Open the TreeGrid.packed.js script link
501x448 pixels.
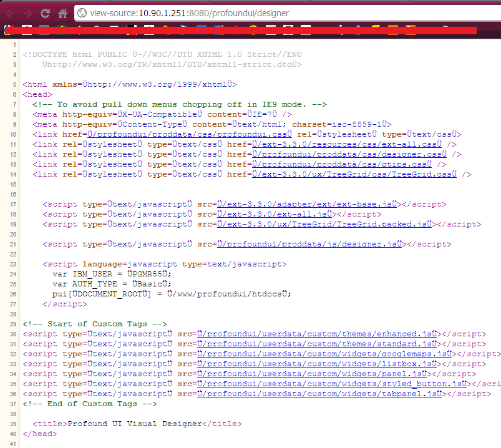click(324, 224)
